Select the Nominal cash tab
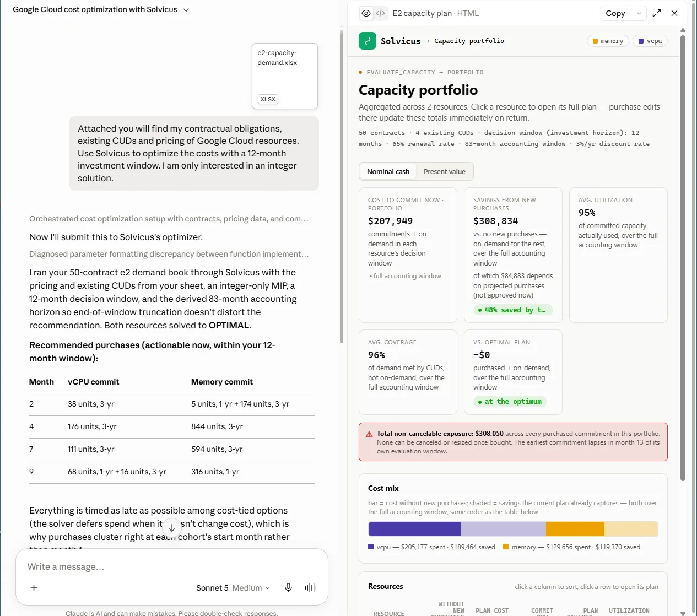This screenshot has height=616, width=697. (388, 172)
